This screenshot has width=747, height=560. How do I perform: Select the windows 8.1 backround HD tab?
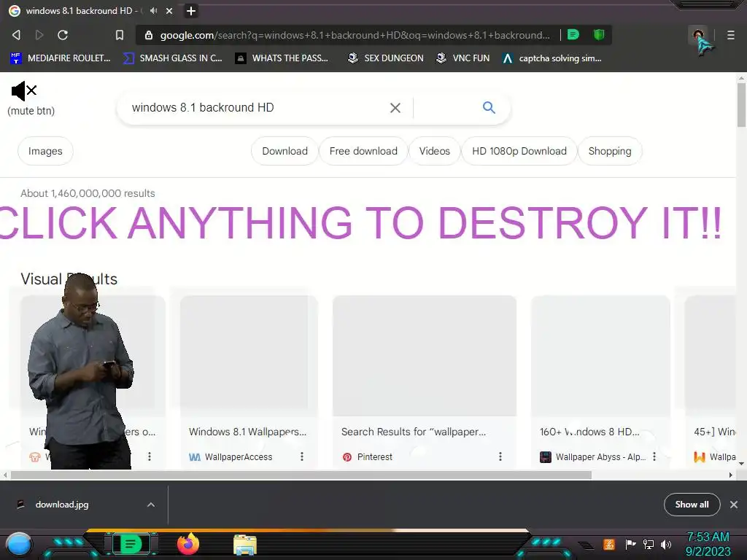point(82,11)
